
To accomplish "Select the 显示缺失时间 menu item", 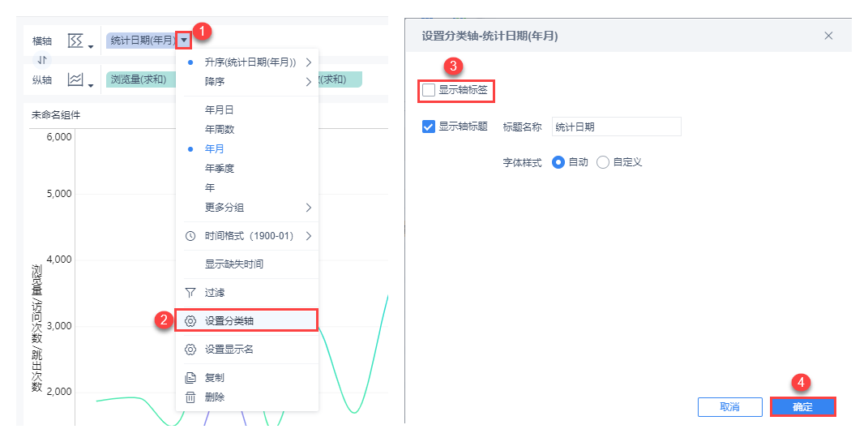I will (x=233, y=264).
